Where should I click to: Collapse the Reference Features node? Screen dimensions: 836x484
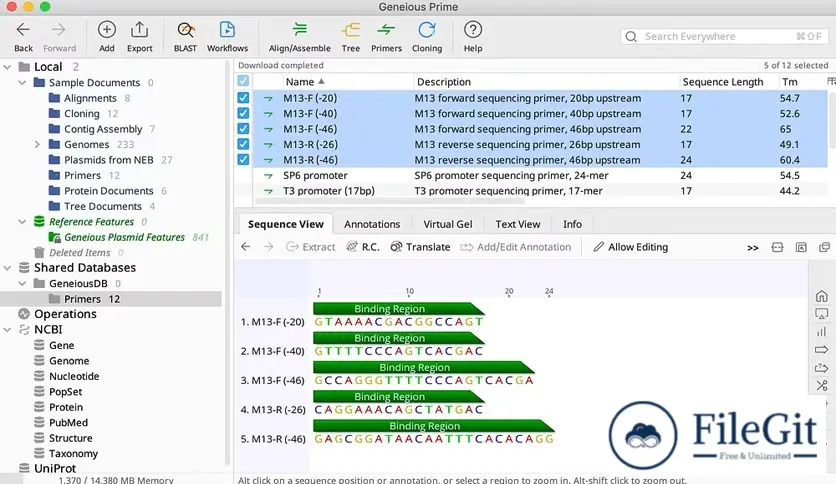tap(22, 222)
